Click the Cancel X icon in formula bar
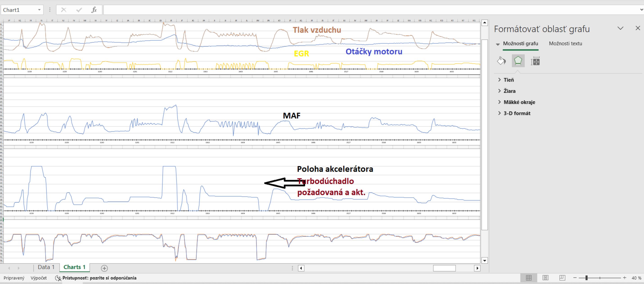The height and width of the screenshot is (284, 644). pyautogui.click(x=64, y=10)
